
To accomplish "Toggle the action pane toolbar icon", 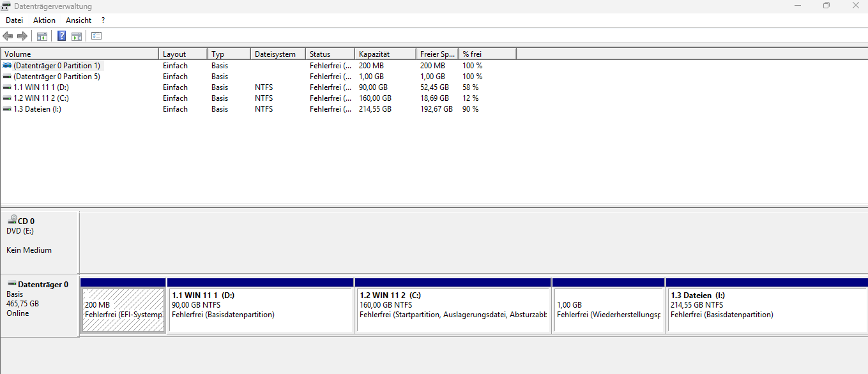I will (x=76, y=36).
